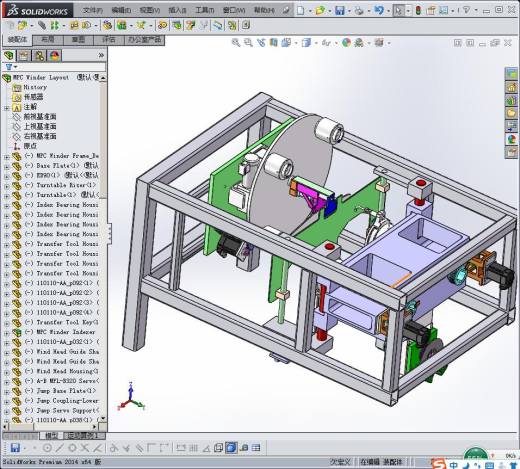The height and width of the screenshot is (469, 520).
Task: Click the SolidWorks Resources home task pane icon
Action: tap(511, 87)
